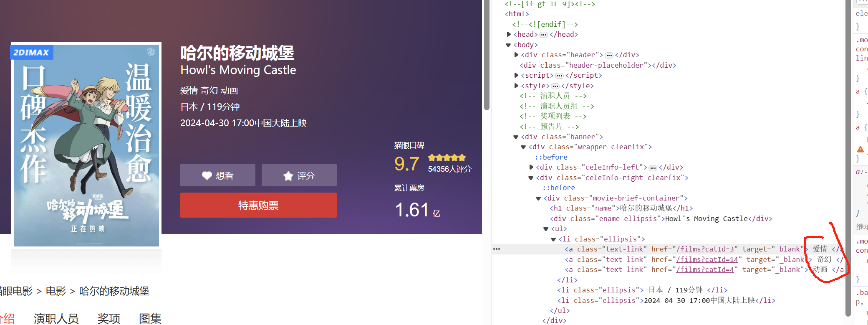Click the red 特惠购票 button
This screenshot has height=325, width=868.
(x=258, y=205)
